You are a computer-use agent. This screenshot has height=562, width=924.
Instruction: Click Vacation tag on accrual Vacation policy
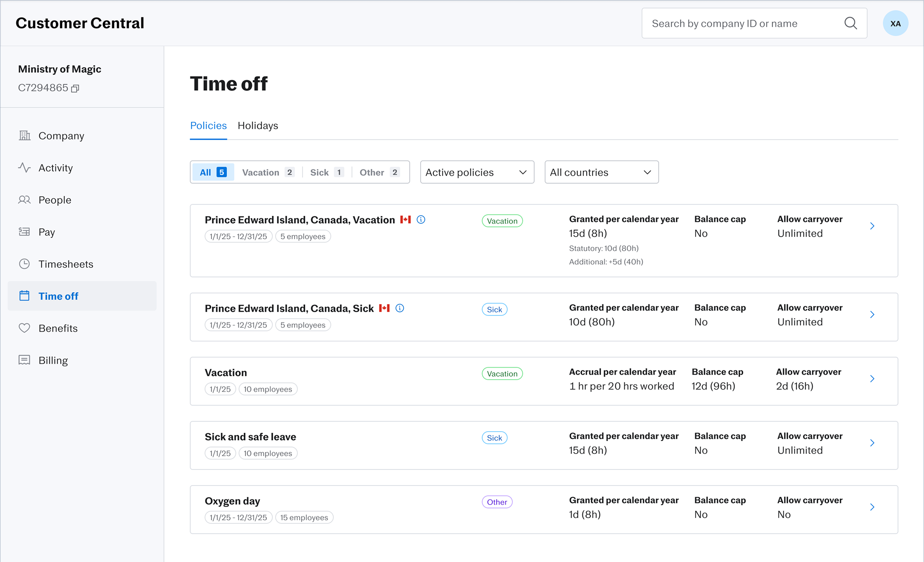tap(502, 373)
